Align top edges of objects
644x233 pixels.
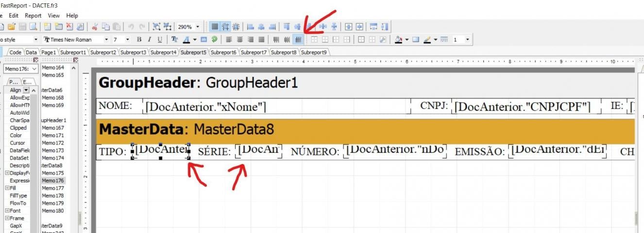287,27
